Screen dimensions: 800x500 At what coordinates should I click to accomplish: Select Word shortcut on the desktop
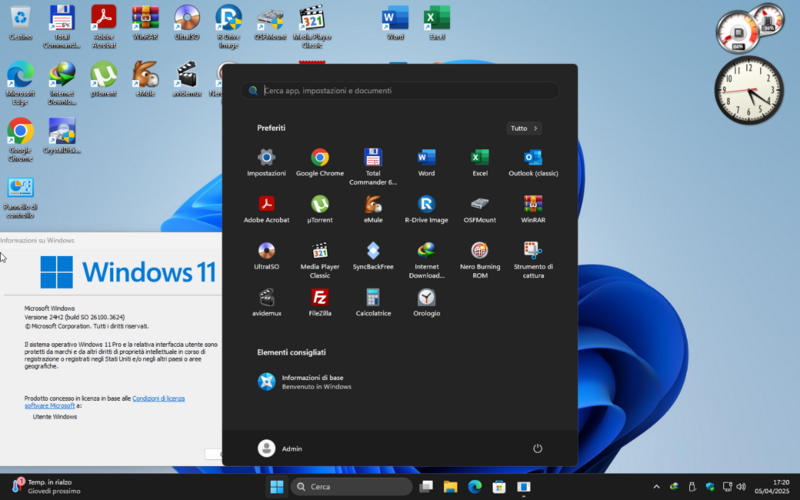point(395,23)
